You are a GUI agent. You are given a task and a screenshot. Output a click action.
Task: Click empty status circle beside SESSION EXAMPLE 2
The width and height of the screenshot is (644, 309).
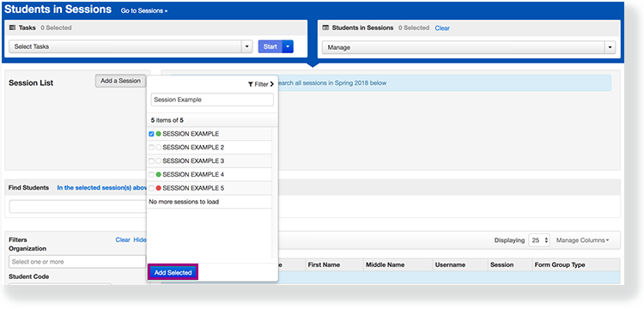pyautogui.click(x=159, y=148)
